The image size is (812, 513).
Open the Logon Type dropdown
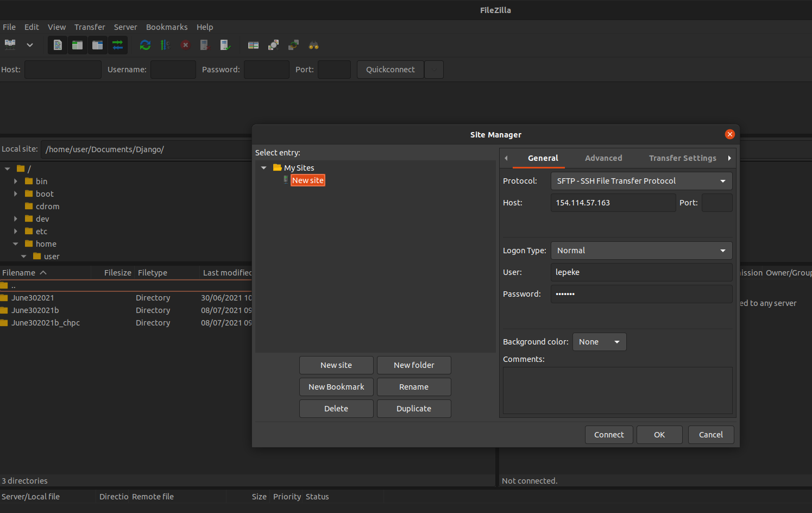641,251
